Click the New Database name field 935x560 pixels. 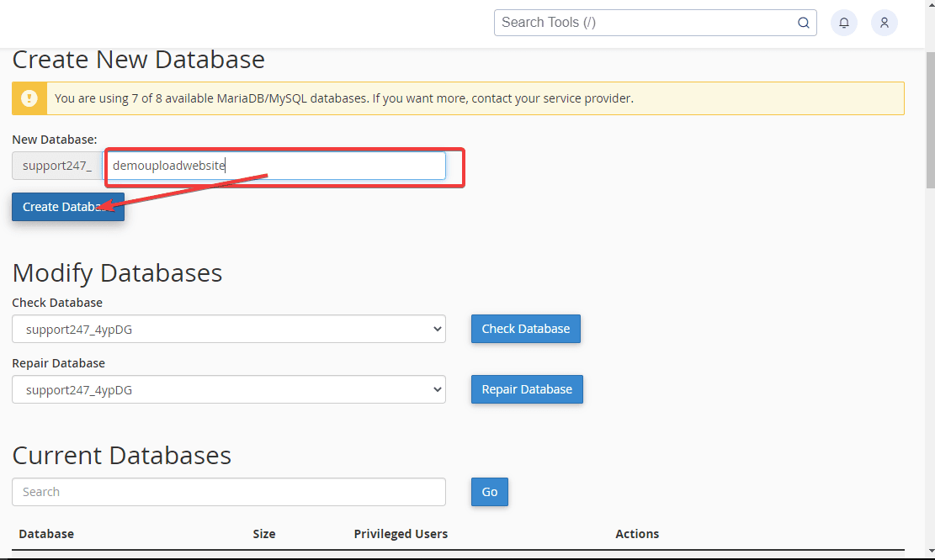[x=274, y=166]
